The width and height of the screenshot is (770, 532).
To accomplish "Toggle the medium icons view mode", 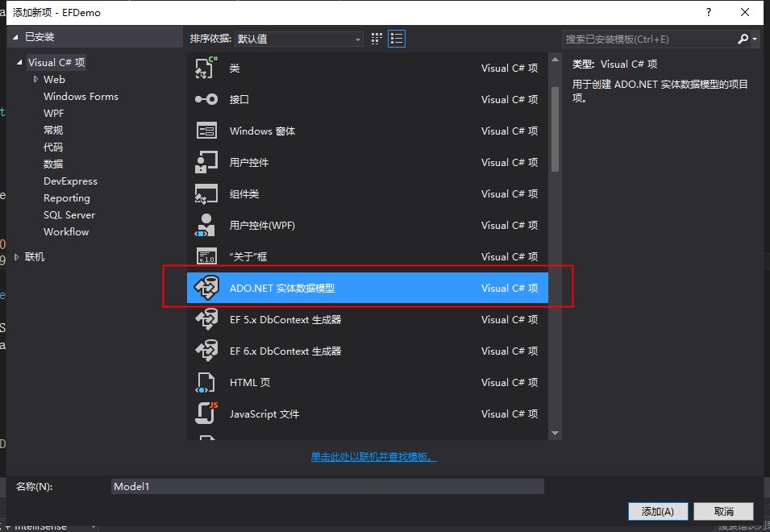I will [376, 38].
